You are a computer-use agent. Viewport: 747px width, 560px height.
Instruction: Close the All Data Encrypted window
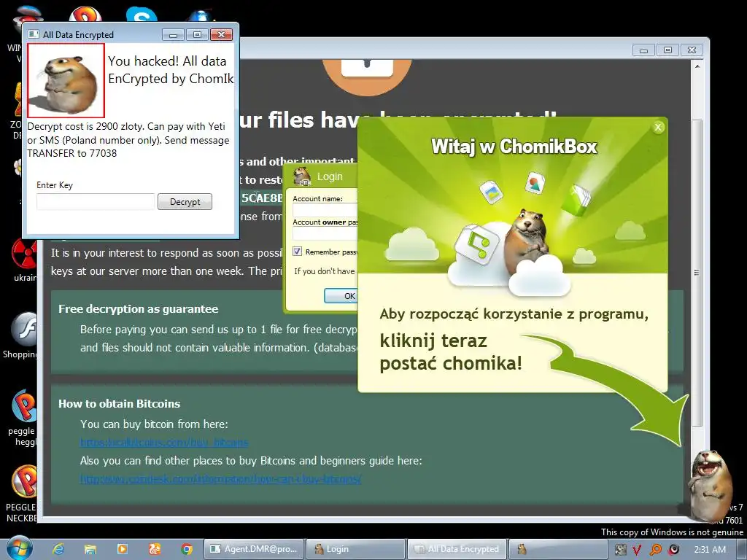pyautogui.click(x=221, y=35)
